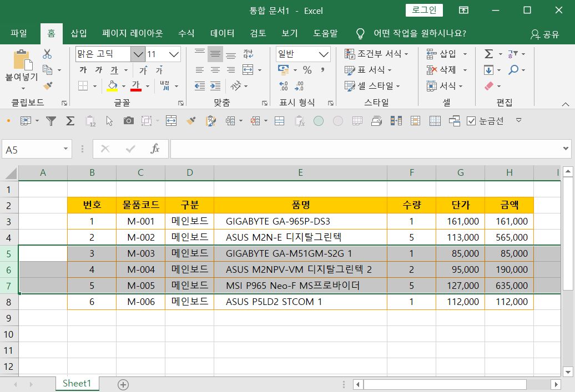The height and width of the screenshot is (392, 575).
Task: Open the fill color dropdown arrow
Action: (x=124, y=86)
